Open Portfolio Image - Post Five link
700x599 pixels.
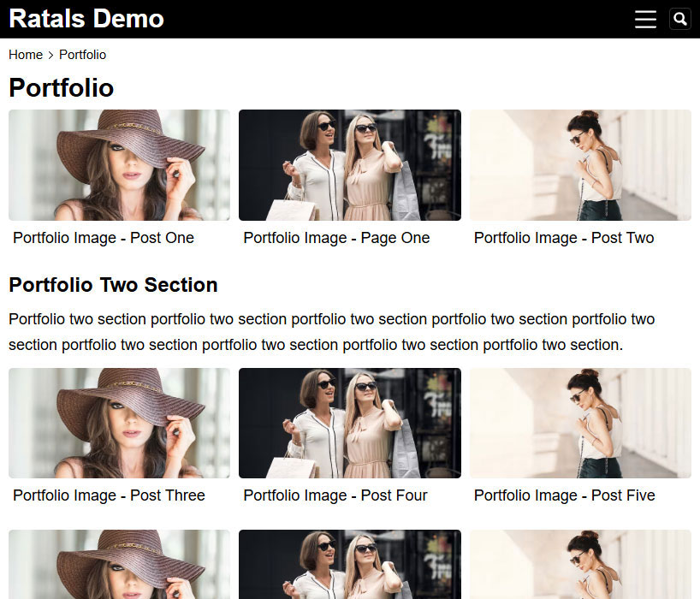(564, 495)
